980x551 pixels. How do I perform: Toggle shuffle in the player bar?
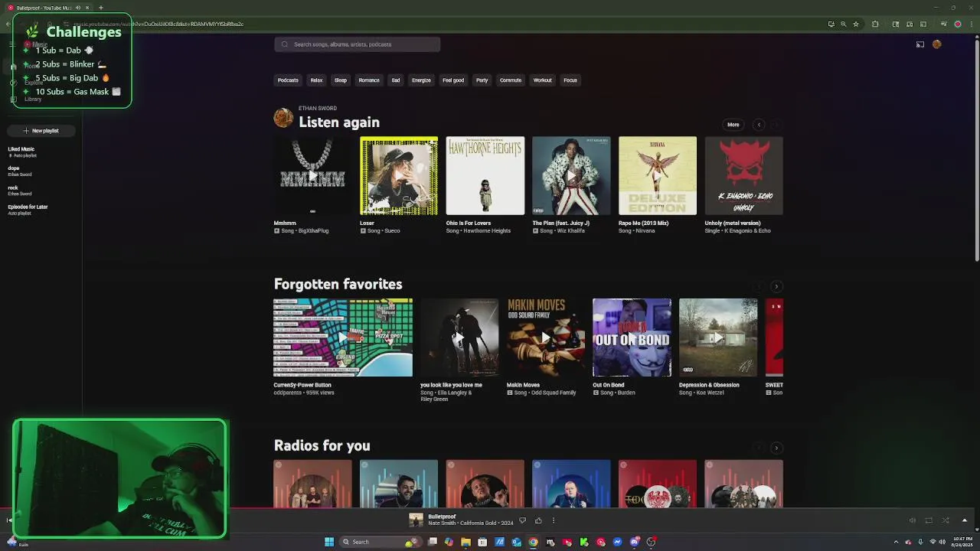946,520
